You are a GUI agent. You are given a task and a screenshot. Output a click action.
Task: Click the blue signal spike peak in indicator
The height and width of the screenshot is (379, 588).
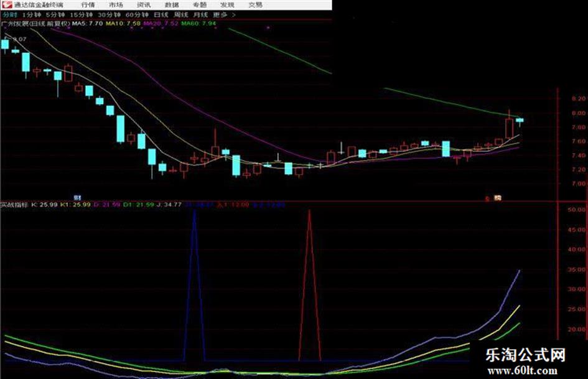point(194,212)
